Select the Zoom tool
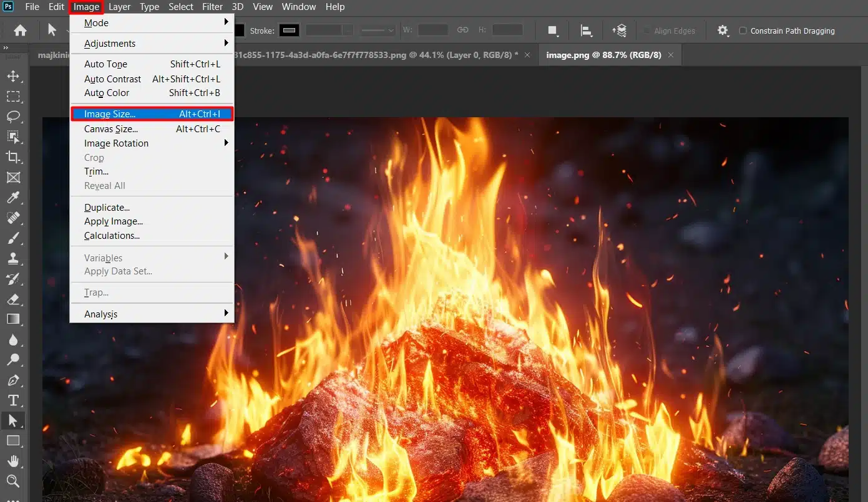 click(x=13, y=481)
